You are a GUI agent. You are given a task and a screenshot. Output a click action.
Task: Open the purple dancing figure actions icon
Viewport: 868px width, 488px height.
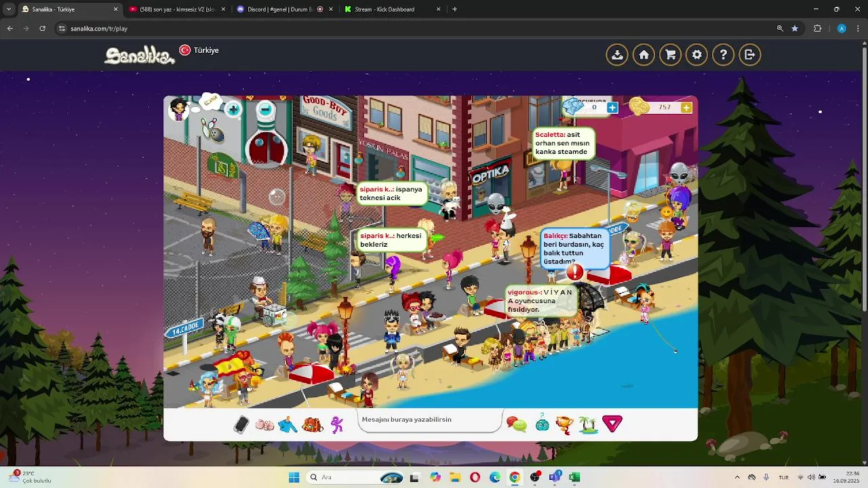tap(337, 425)
